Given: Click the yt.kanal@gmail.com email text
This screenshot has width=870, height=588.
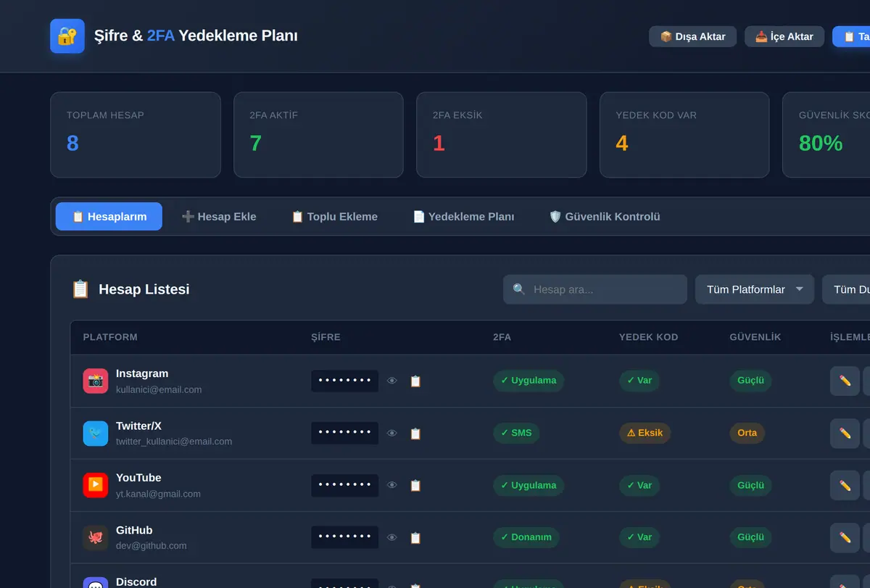Looking at the screenshot, I should click(158, 494).
